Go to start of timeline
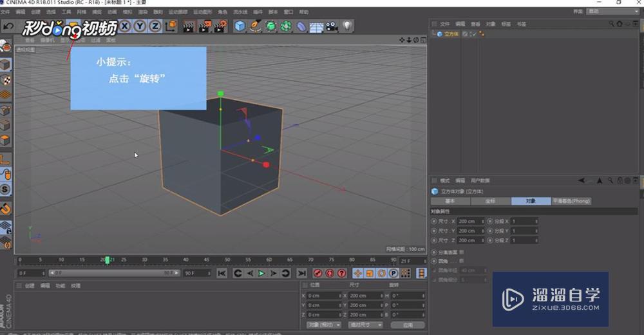Screen dimensions: 644x335 (x=222, y=273)
